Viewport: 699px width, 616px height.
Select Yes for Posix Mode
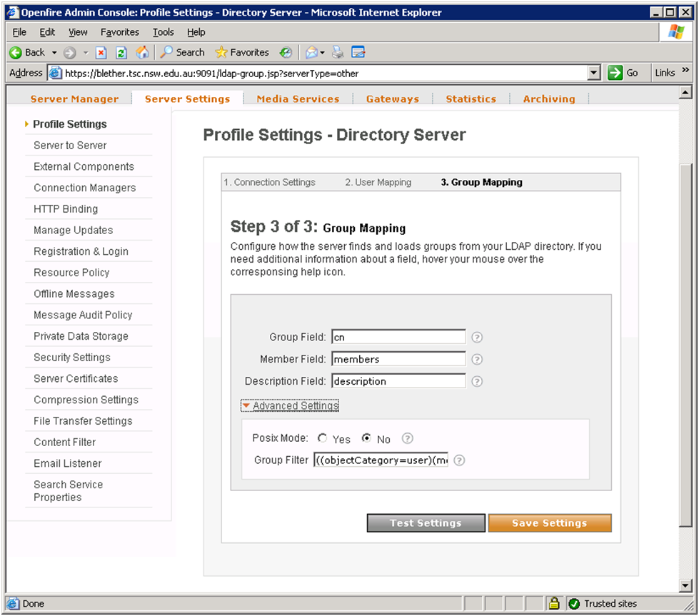(322, 438)
